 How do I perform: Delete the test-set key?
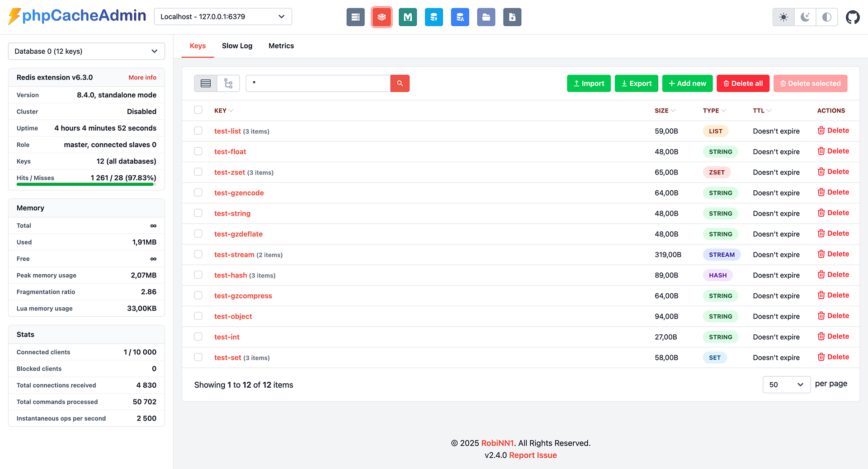coord(833,357)
